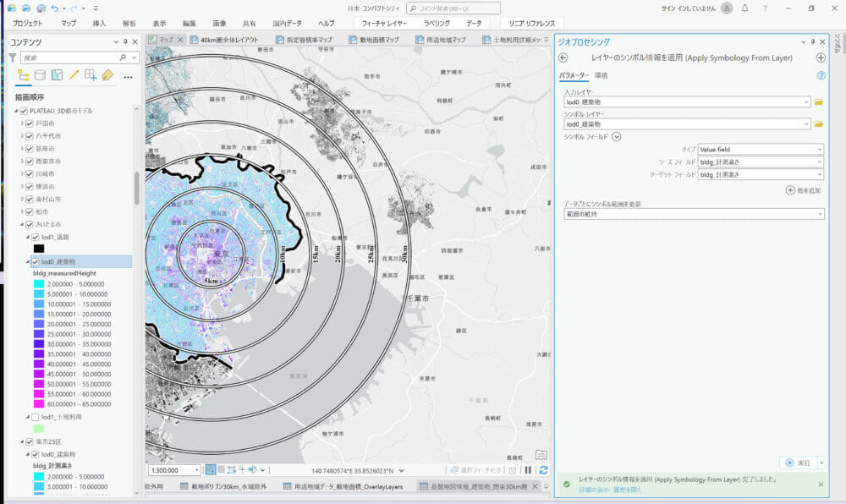Screen dimensions: 846x504
Task: Collapse the シンボル フィールド section chevron
Action: tap(616, 137)
